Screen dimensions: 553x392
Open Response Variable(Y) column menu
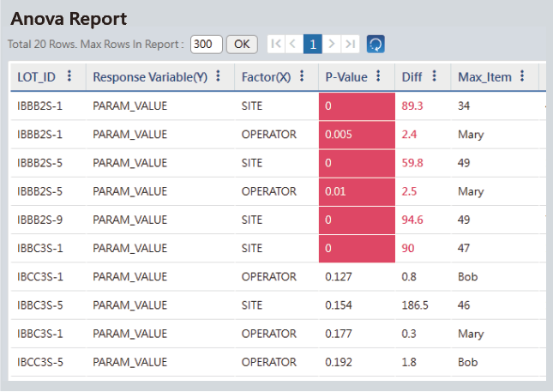coord(218,76)
